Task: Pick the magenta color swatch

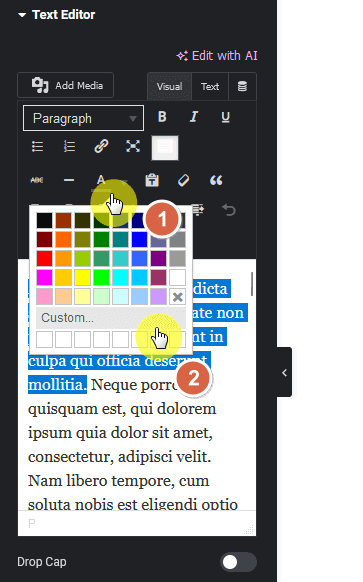Action: pyautogui.click(x=45, y=277)
